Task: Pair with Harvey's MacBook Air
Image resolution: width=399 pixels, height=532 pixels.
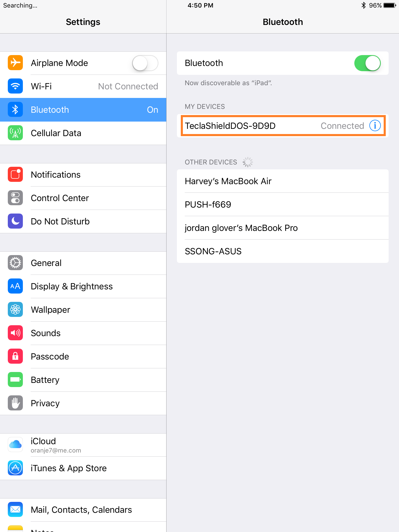Action: click(x=283, y=181)
